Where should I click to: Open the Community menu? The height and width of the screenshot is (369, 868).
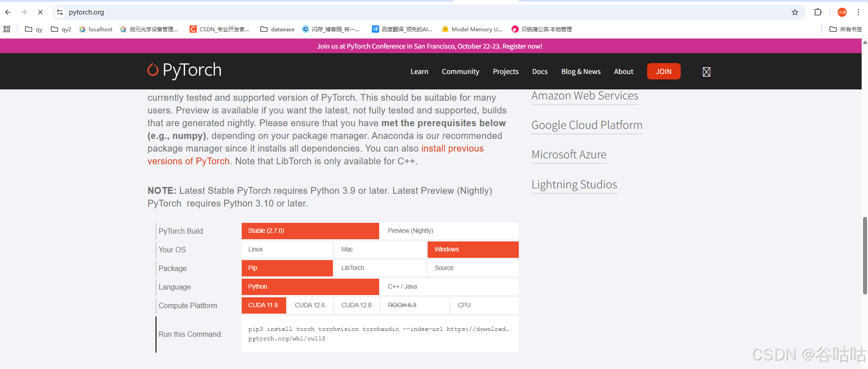tap(460, 72)
